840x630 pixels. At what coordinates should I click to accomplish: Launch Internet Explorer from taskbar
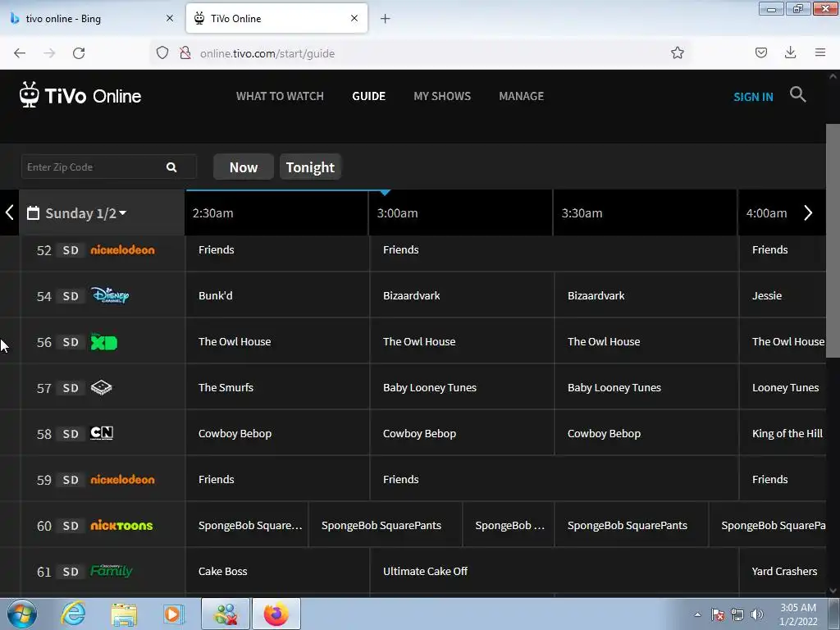click(73, 614)
